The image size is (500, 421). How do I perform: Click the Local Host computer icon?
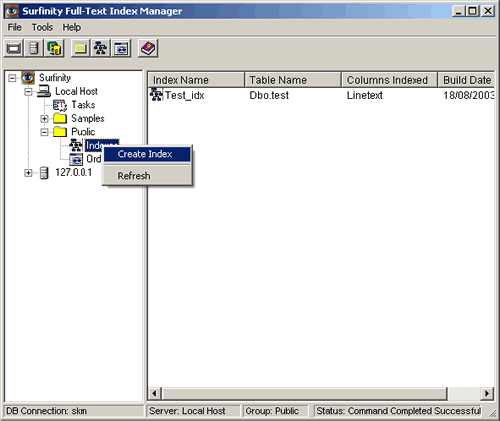[x=44, y=91]
